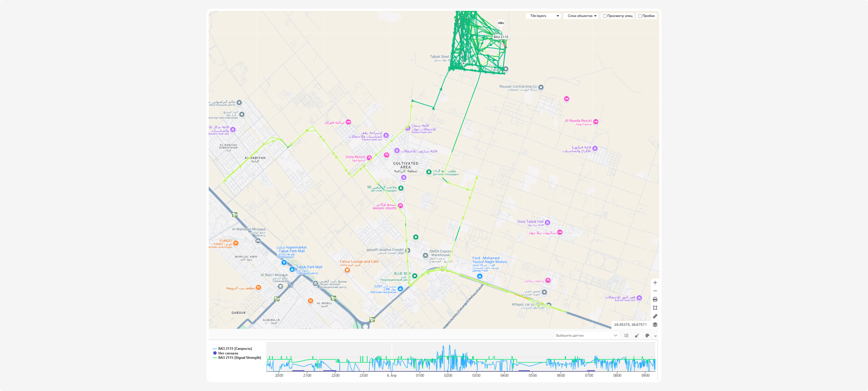
Task: Click the ВАЗ 2115 vehicle label
Action: pos(501,37)
